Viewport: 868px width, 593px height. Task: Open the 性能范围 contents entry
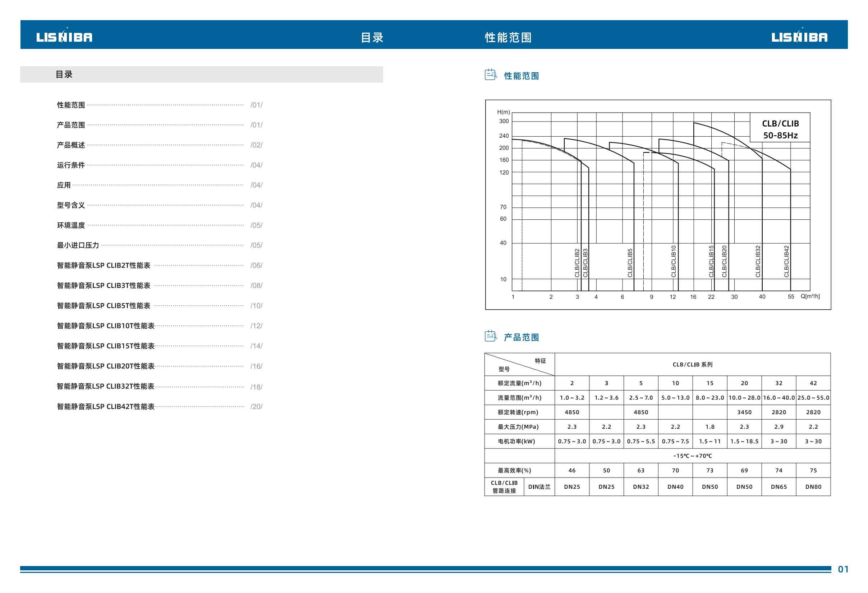(71, 105)
